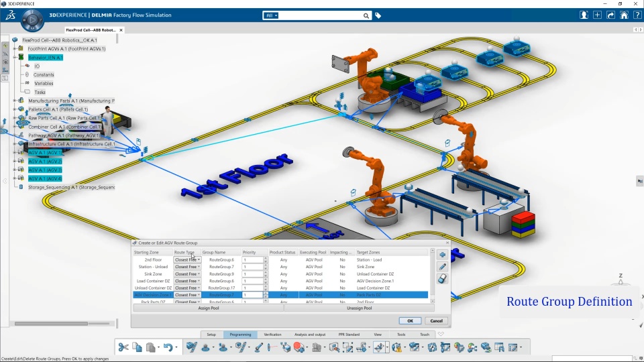
Task: Click the compass play button
Action: (32, 19)
